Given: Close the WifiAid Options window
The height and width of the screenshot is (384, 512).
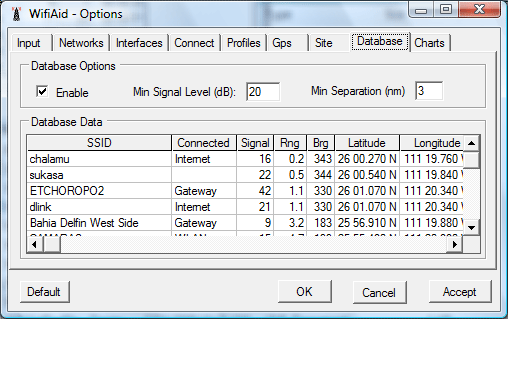Looking at the screenshot, I should point(479,9).
